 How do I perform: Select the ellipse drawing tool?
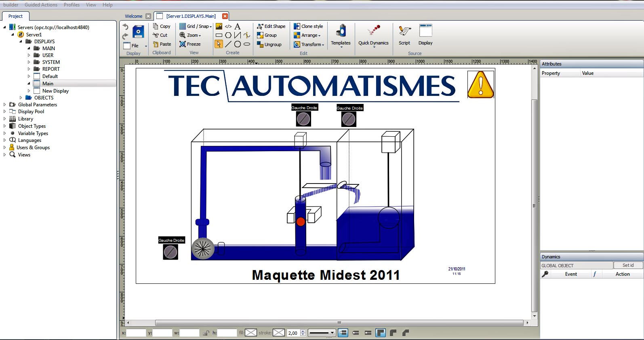tap(247, 44)
